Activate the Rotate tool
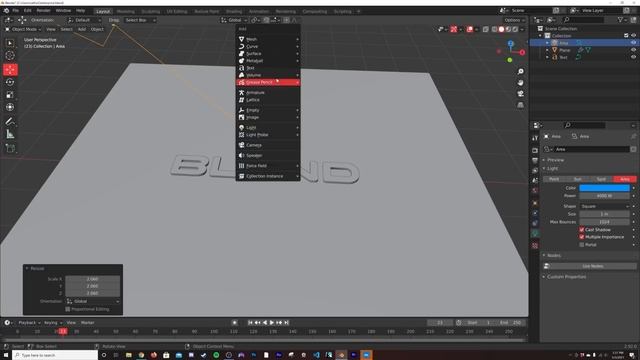The width and height of the screenshot is (640, 360). point(10,82)
